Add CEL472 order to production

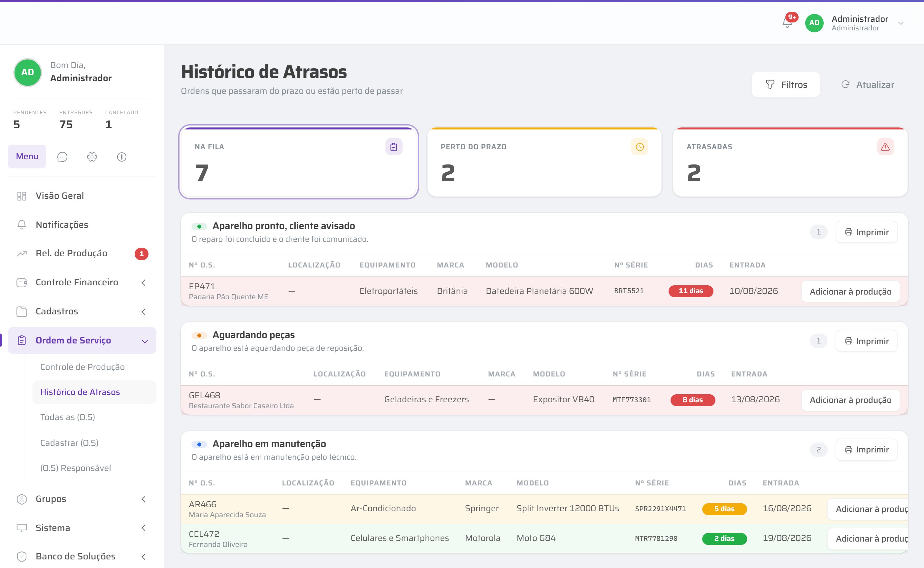(x=868, y=539)
